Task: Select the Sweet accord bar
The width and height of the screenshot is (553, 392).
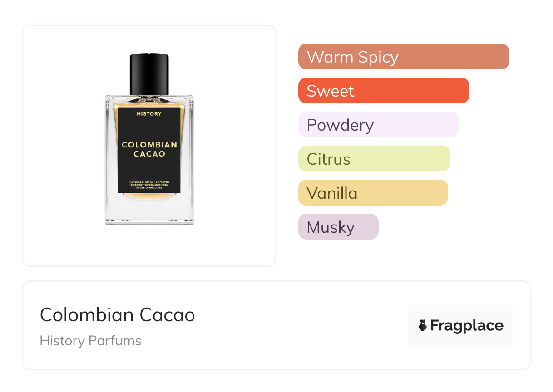Action: (383, 91)
